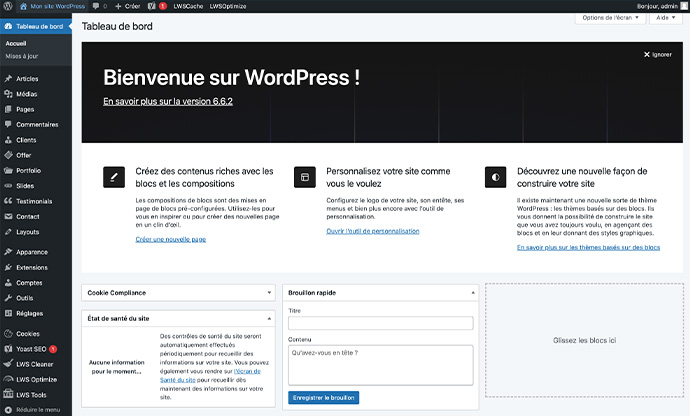Open the Tableau de bord menu item
This screenshot has height=416, width=690.
pyautogui.click(x=36, y=26)
